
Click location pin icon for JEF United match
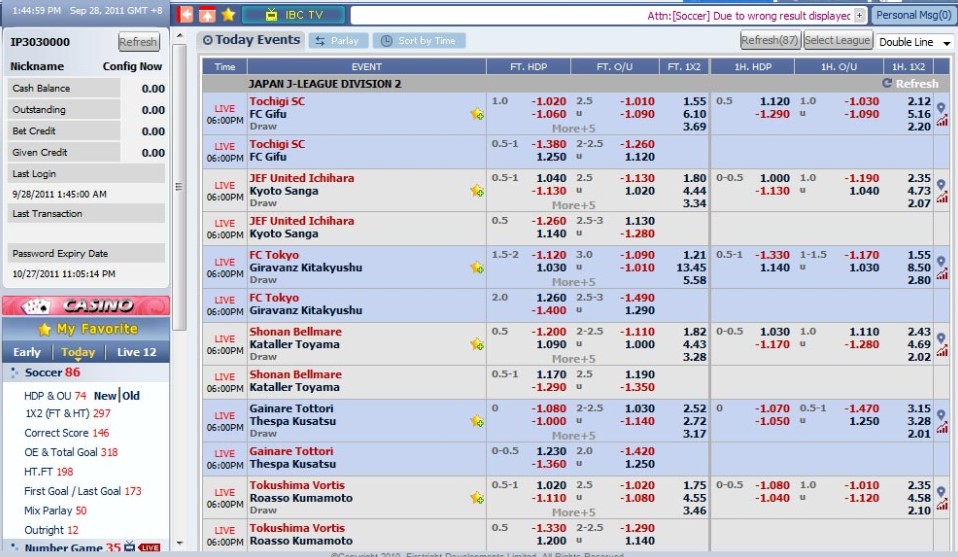point(942,184)
